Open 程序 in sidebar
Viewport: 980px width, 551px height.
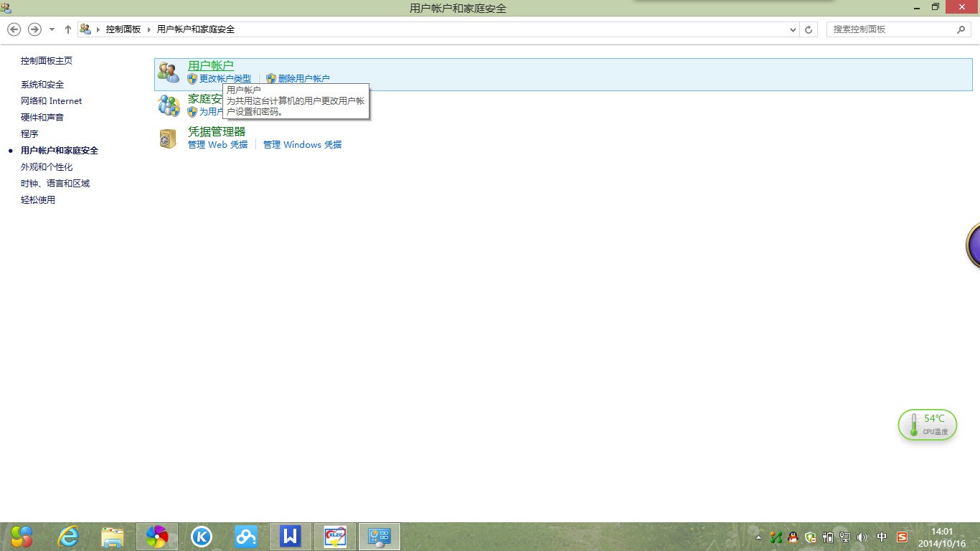29,134
